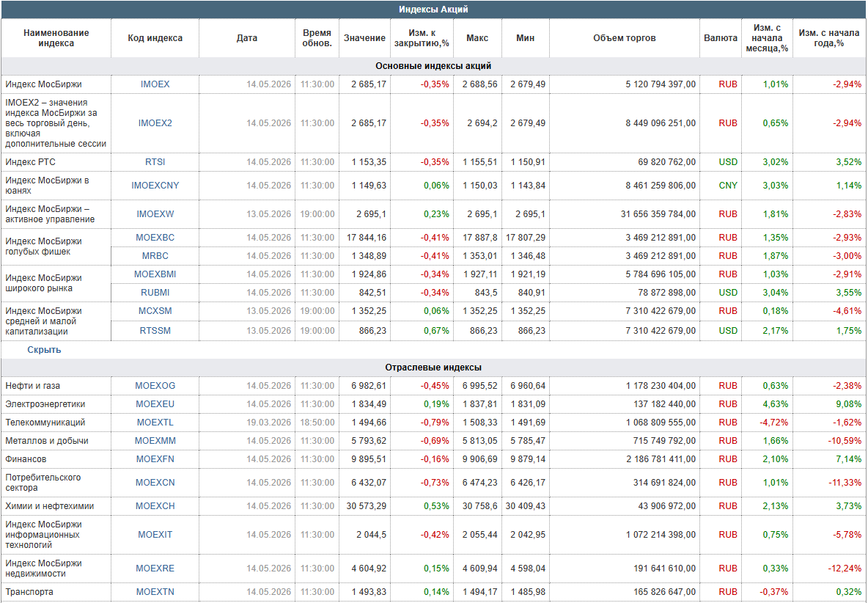Click the IMOEX value 2 685,17

(x=369, y=84)
